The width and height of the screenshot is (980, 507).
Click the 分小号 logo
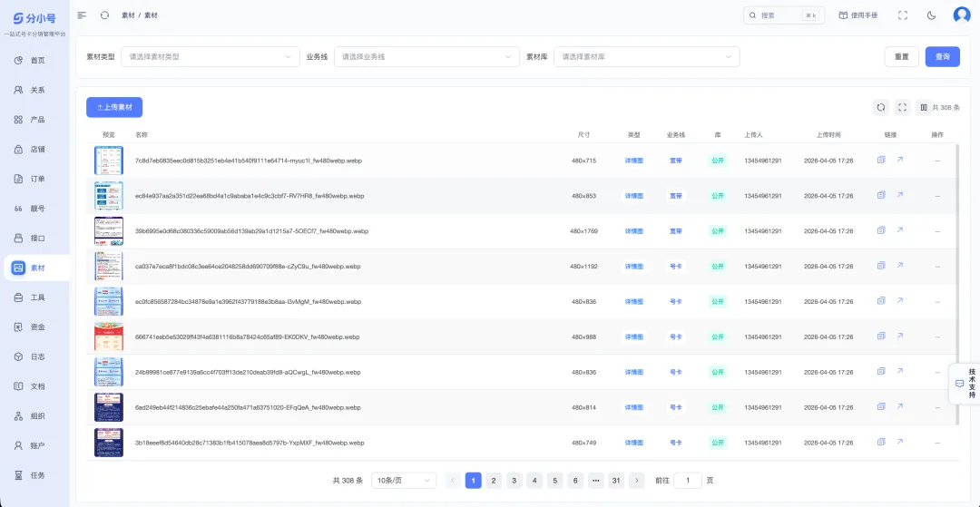(x=35, y=18)
